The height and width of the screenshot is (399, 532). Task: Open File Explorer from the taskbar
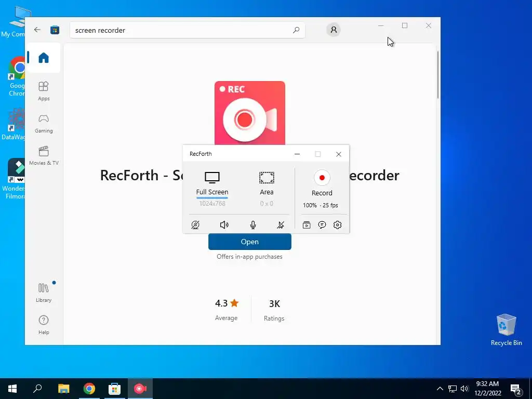click(x=63, y=389)
